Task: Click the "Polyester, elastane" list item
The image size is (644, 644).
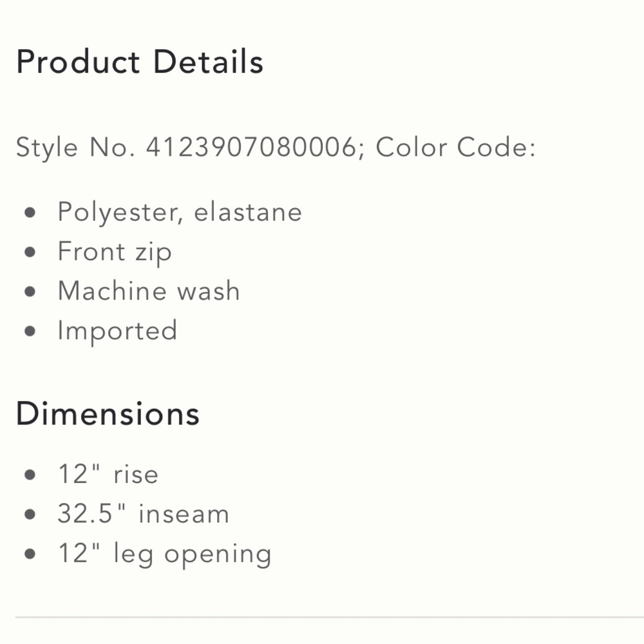Action: coord(180,213)
